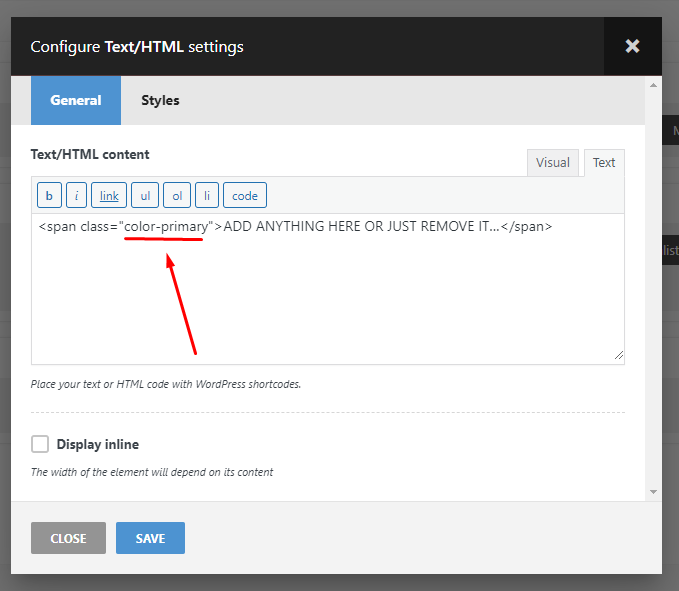Insert ordered list with ol button
The width and height of the screenshot is (679, 591).
[x=177, y=196]
